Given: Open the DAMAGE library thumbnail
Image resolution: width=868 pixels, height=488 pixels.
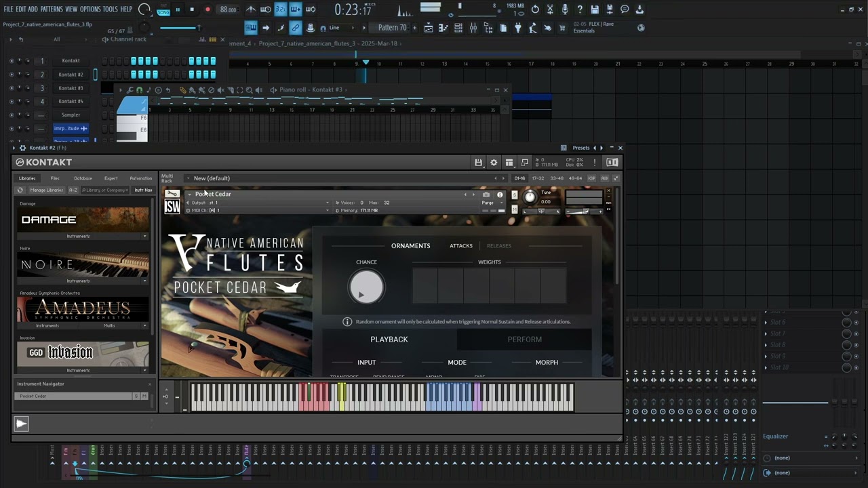Looking at the screenshot, I should pyautogui.click(x=83, y=220).
